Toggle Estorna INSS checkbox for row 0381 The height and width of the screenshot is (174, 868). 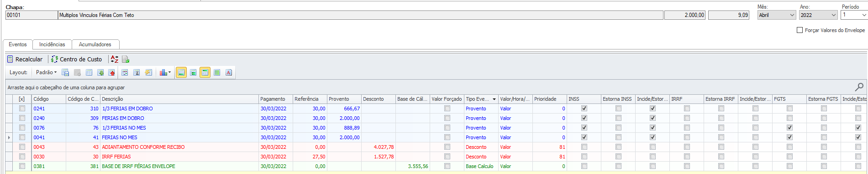click(618, 166)
